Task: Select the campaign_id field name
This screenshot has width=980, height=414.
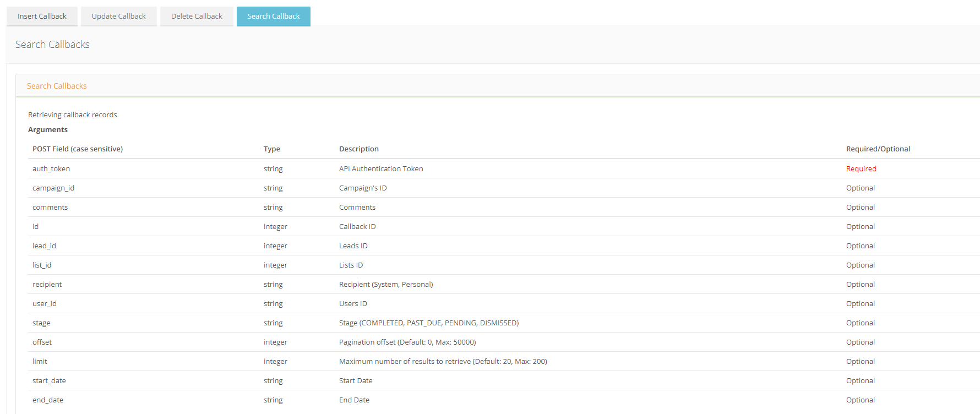Action: tap(53, 188)
